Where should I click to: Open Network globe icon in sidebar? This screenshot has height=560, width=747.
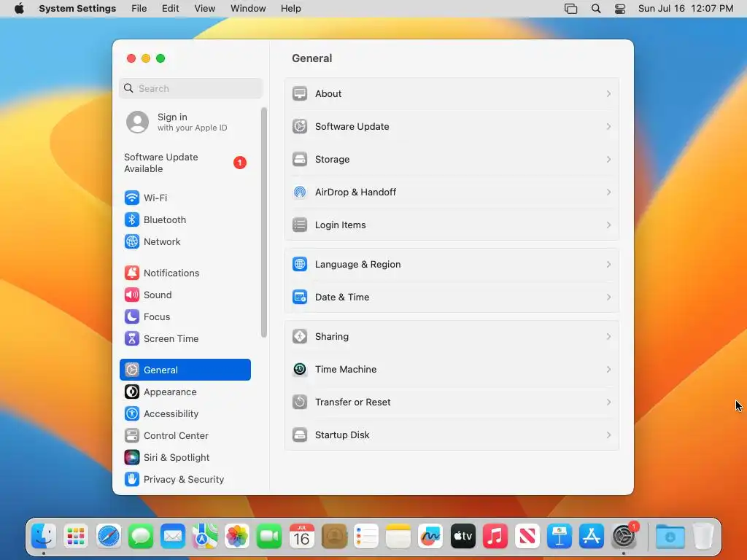coord(131,241)
